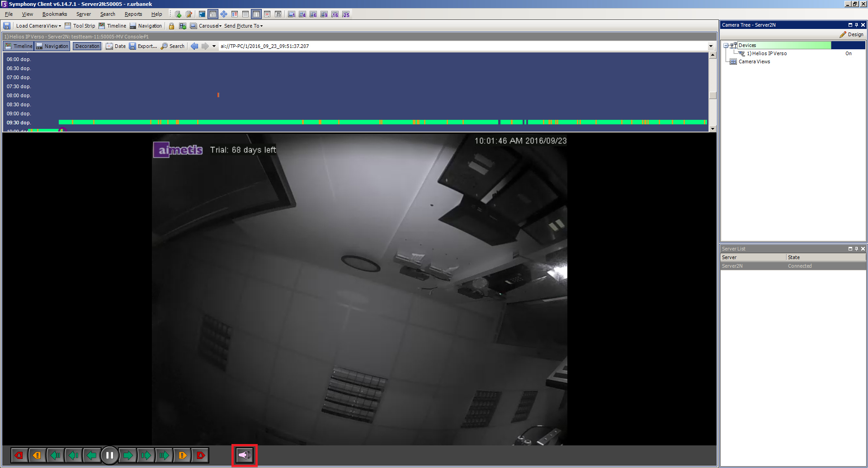Click the speaker audio button

(245, 455)
